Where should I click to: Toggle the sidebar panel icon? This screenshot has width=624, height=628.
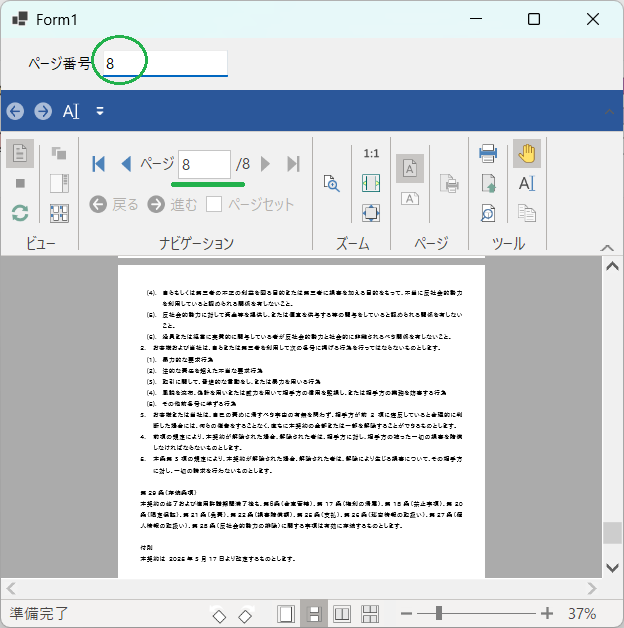59,183
